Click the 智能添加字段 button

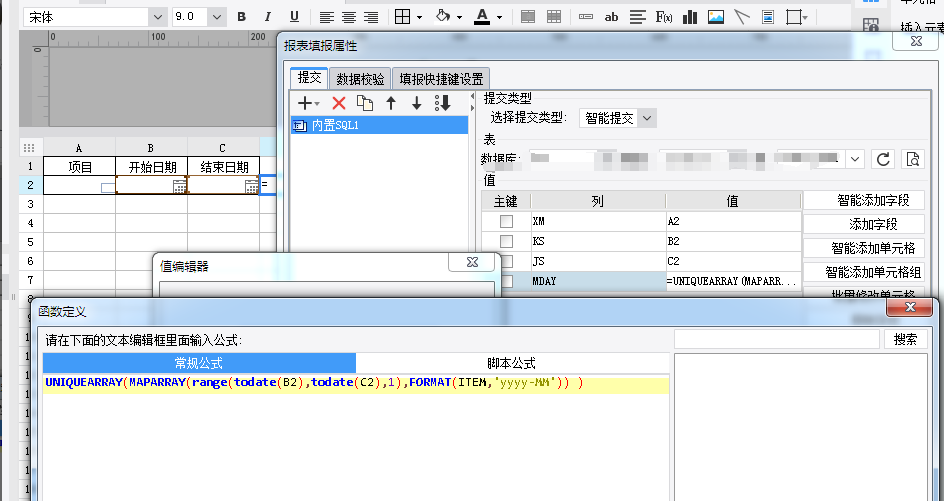click(865, 200)
